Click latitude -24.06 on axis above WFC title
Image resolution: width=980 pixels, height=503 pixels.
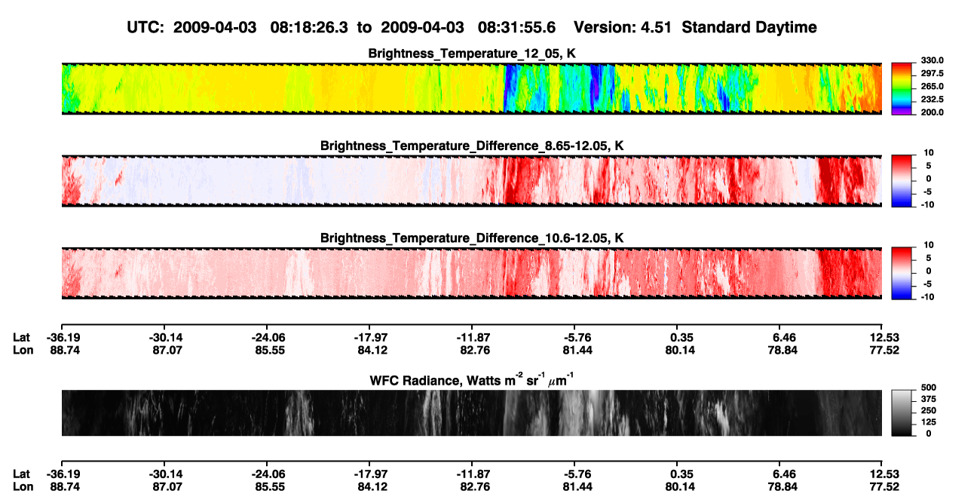pos(268,338)
